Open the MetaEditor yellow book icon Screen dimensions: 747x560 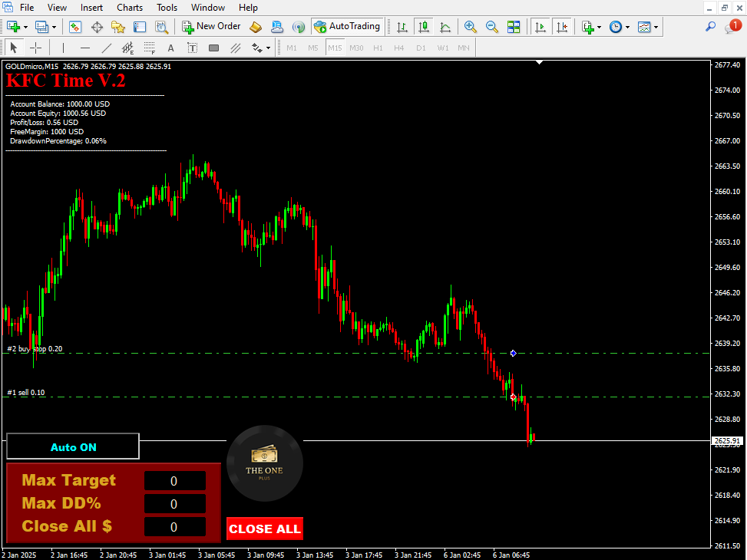tap(256, 27)
